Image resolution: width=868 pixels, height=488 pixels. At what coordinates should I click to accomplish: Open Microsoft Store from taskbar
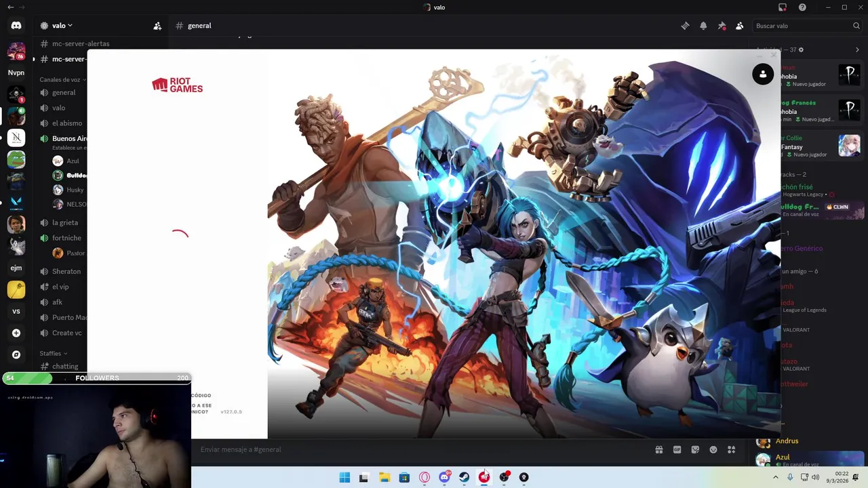[x=404, y=477]
